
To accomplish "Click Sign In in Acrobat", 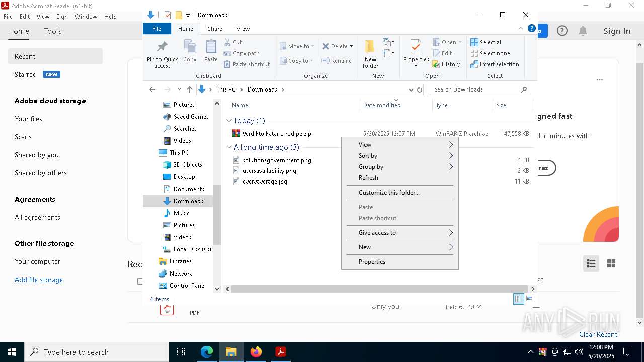I will point(617,31).
